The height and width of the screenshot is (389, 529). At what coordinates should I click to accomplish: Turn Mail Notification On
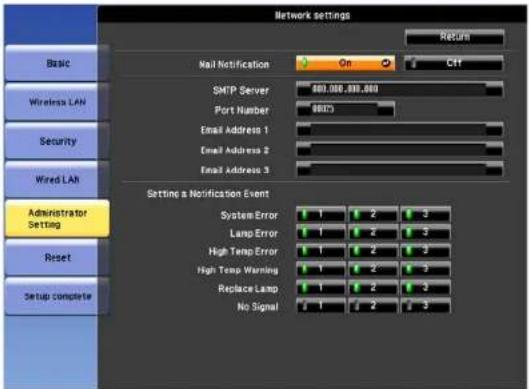[345, 63]
